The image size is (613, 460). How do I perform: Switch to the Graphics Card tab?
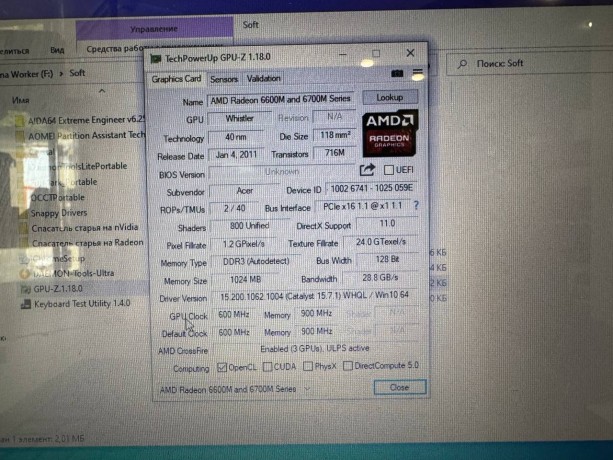pos(176,79)
